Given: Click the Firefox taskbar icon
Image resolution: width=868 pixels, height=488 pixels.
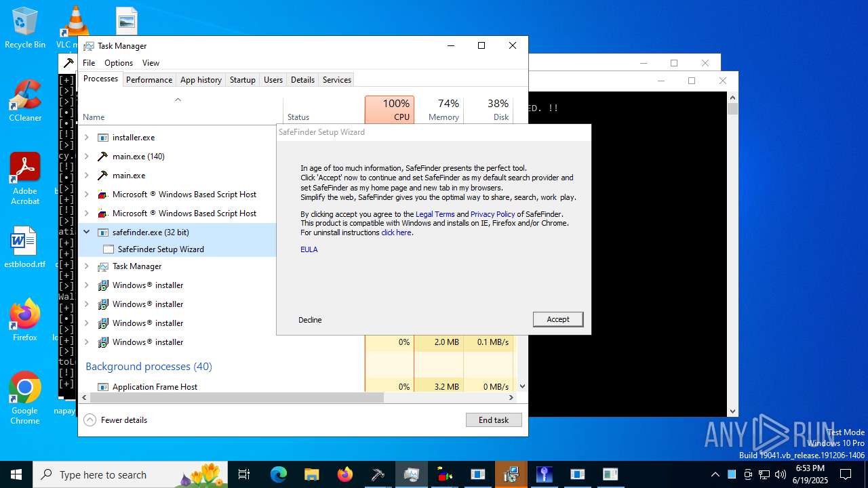Looking at the screenshot, I should (x=344, y=474).
